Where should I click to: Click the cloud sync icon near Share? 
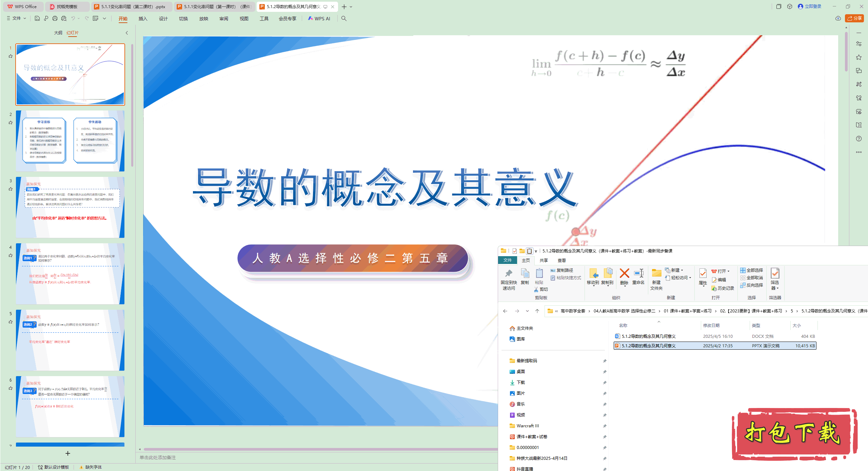tap(838, 18)
